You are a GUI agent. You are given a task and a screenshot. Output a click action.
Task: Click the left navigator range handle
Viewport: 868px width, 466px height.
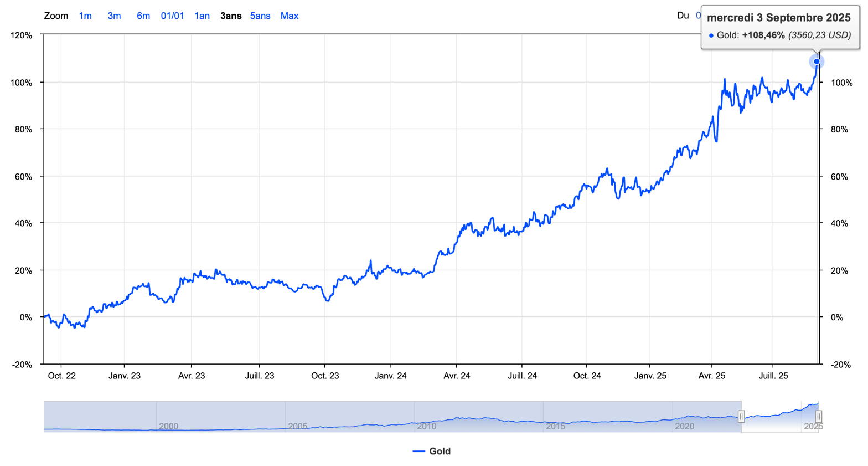[x=741, y=417]
